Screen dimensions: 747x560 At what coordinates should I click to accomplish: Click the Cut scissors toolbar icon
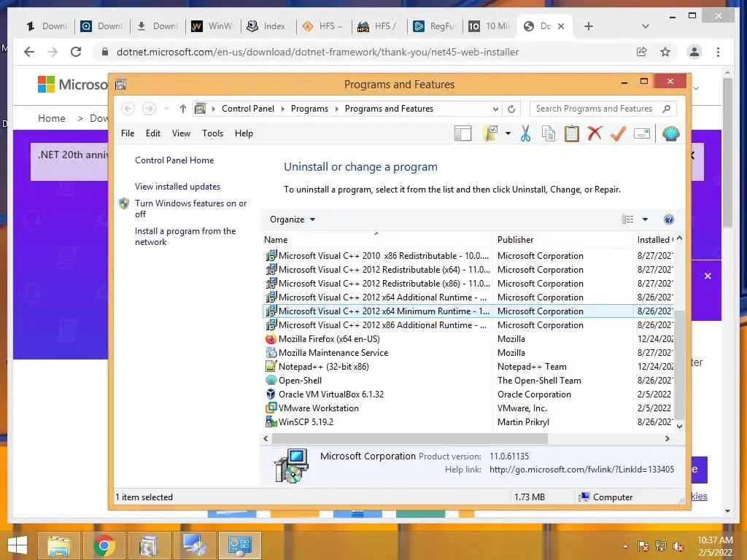[x=525, y=134]
